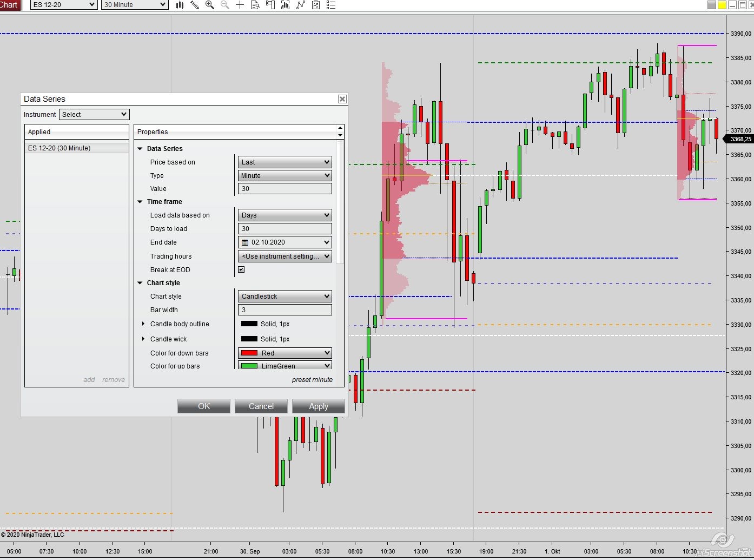
Task: Click the Trading hours label
Action: pyautogui.click(x=171, y=256)
